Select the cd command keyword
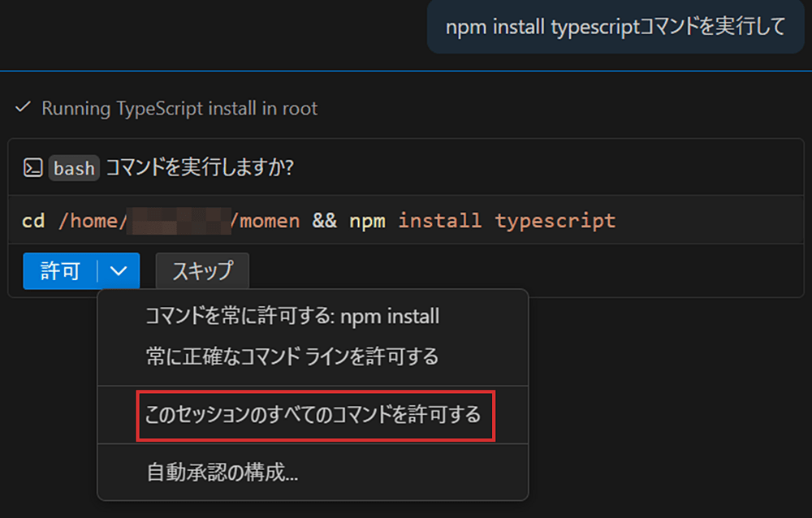 click(x=34, y=220)
